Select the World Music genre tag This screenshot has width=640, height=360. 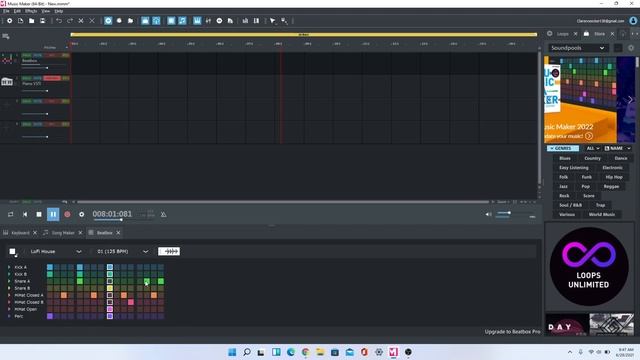click(x=602, y=214)
